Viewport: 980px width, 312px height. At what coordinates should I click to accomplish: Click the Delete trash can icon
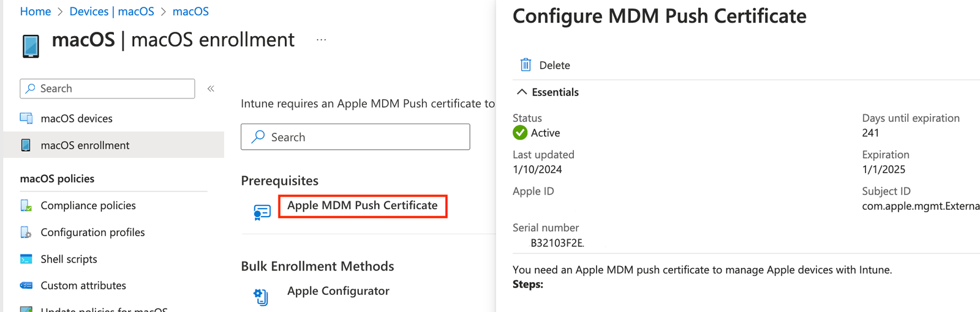coord(526,65)
